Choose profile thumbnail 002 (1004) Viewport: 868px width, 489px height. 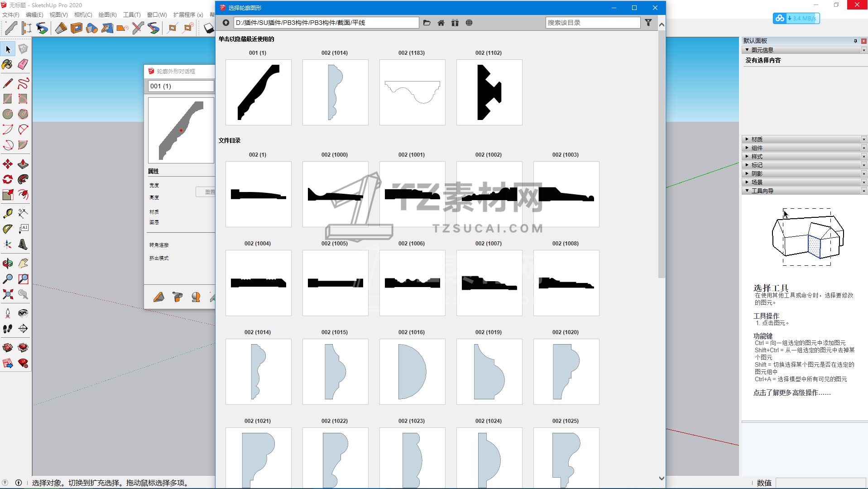(x=259, y=283)
